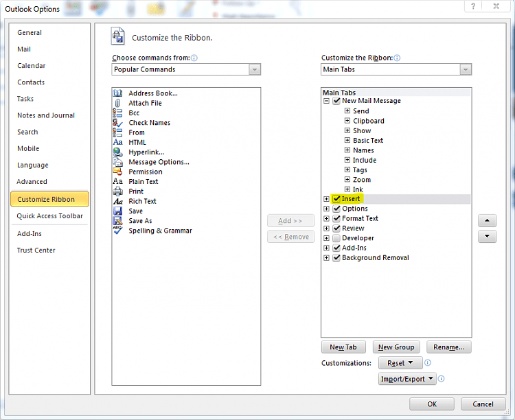Uncheck the Review tab checkbox
Image resolution: width=515 pixels, height=420 pixels.
point(336,229)
